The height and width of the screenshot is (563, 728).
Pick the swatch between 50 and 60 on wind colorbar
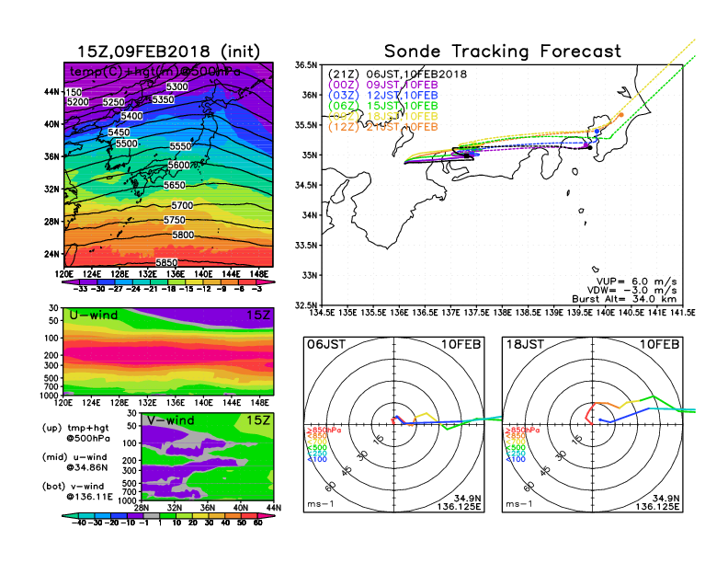(249, 516)
